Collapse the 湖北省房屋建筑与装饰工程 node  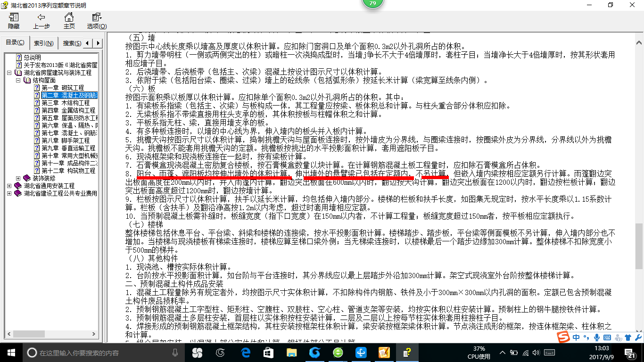point(9,73)
